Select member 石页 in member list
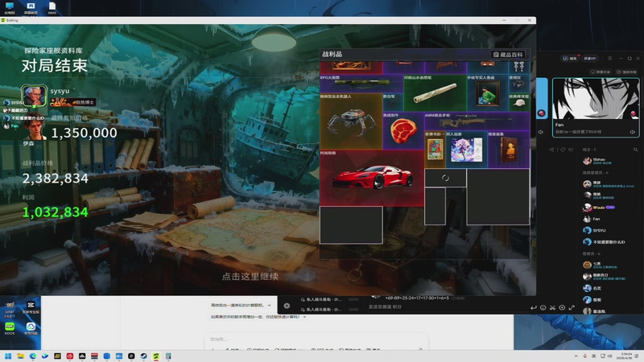 click(x=592, y=288)
